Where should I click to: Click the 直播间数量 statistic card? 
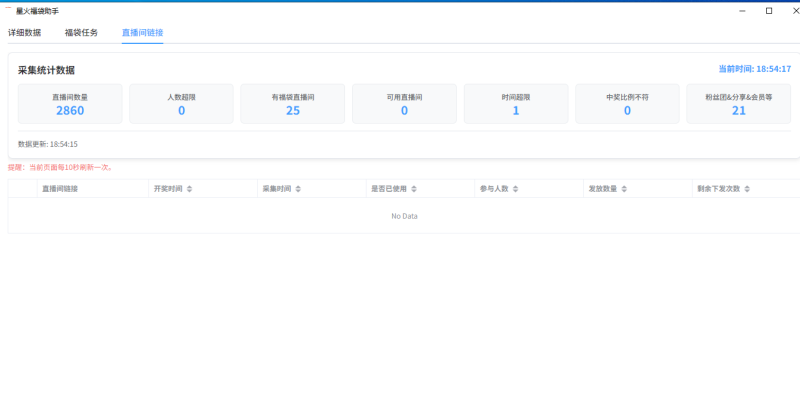(x=70, y=104)
